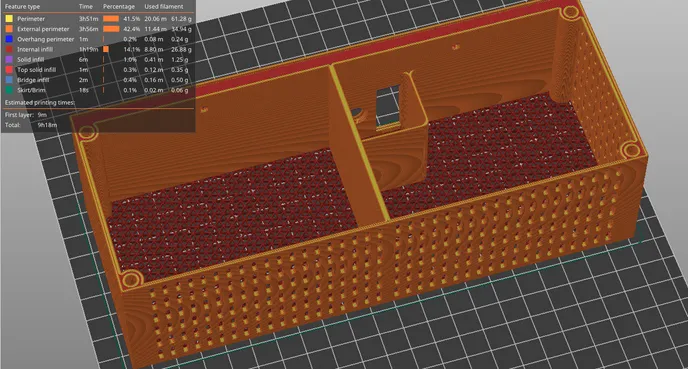
Task: Toggle visibility of Perimeter feature label
Action: click(31, 19)
